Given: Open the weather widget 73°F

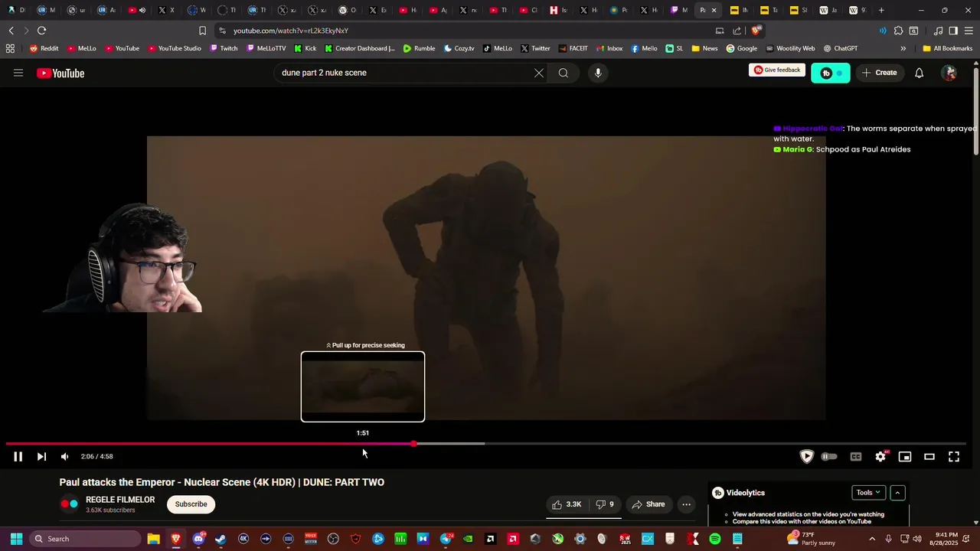Looking at the screenshot, I should tap(811, 539).
